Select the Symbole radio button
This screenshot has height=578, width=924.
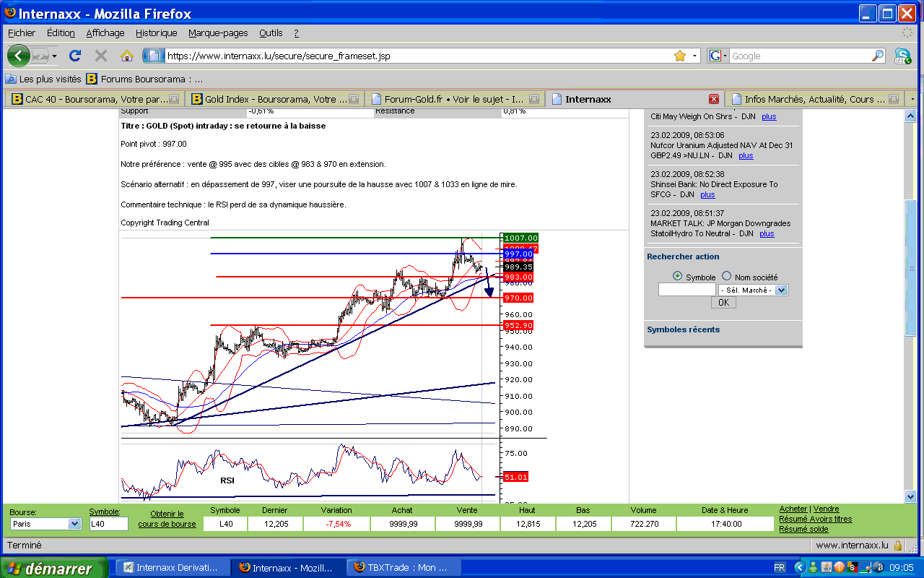coord(677,276)
